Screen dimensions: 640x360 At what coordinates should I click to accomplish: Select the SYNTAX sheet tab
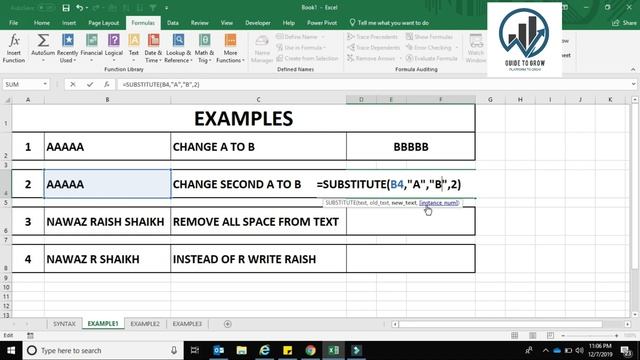64,324
